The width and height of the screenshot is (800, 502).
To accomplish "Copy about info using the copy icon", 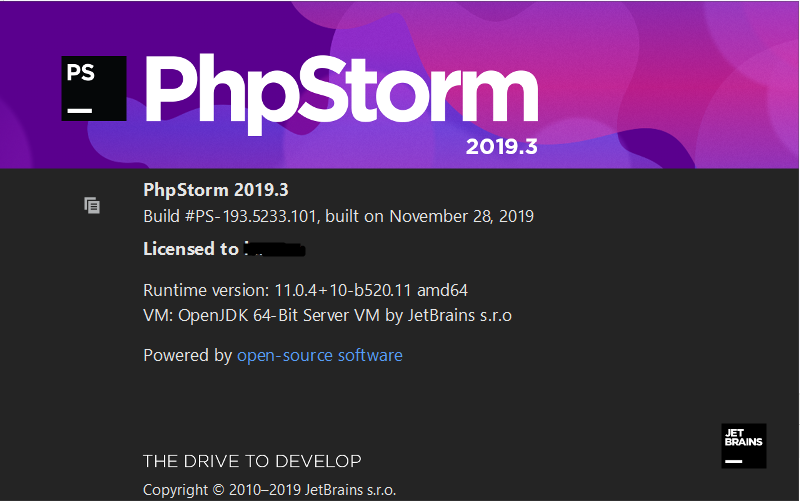I will coord(92,206).
